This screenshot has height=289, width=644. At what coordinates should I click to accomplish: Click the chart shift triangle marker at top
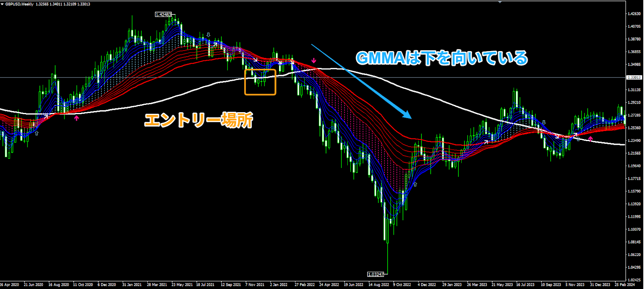pyautogui.click(x=500, y=2)
